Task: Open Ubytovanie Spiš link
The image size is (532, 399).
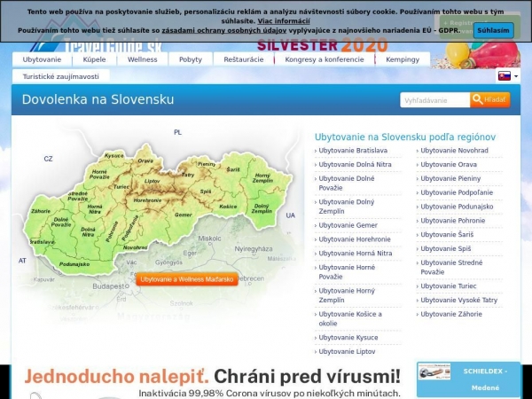Action: (x=445, y=248)
